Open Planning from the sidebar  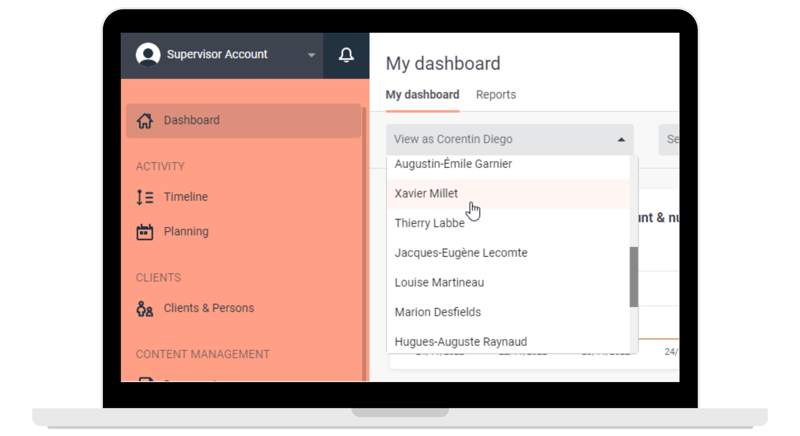(186, 232)
